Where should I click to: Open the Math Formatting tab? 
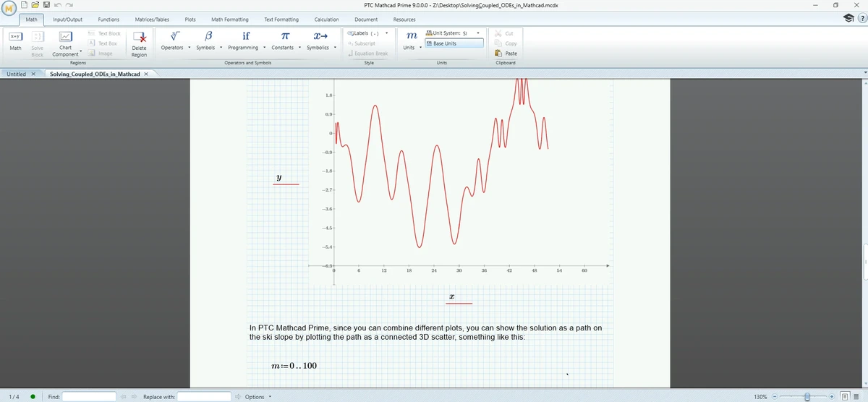pos(230,20)
